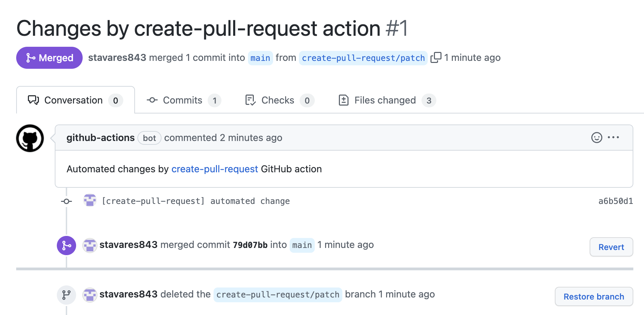Switch to the Files changed tab
The height and width of the screenshot is (315, 644).
385,100
